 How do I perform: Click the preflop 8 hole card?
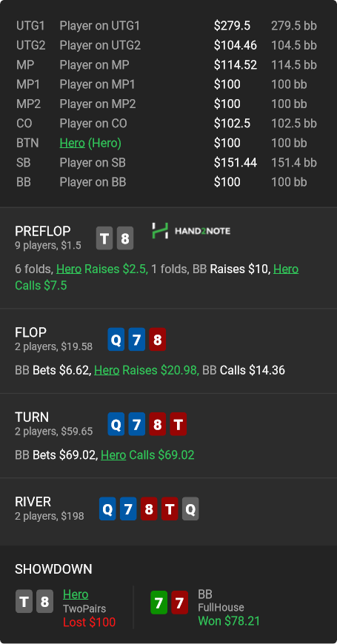[x=125, y=238]
